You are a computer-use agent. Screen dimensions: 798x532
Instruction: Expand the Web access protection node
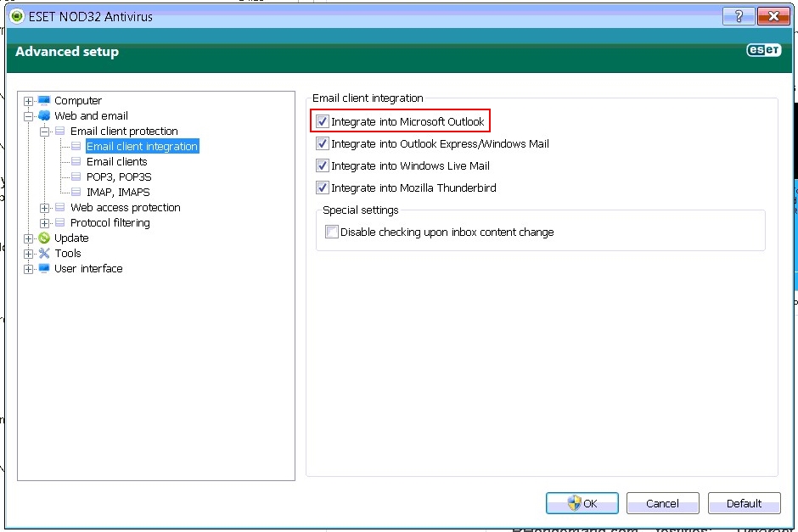(x=45, y=208)
